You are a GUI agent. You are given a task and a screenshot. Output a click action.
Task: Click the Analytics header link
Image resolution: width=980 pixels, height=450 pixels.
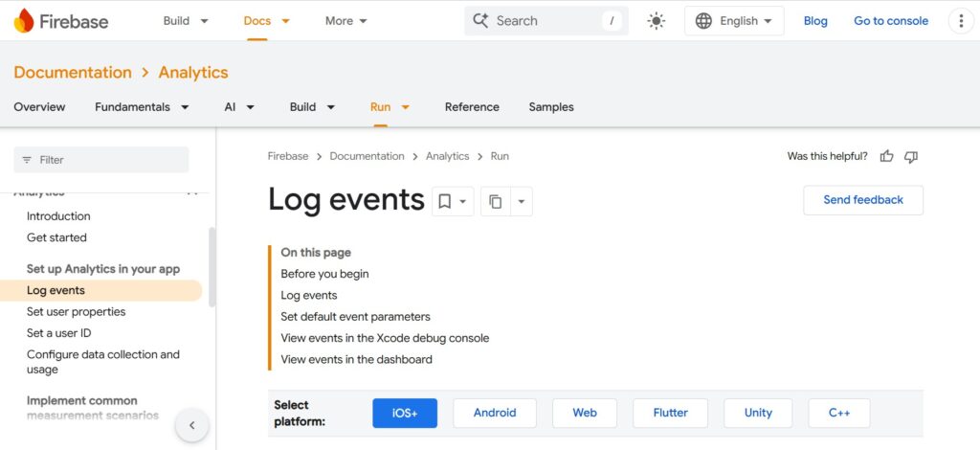pos(193,73)
